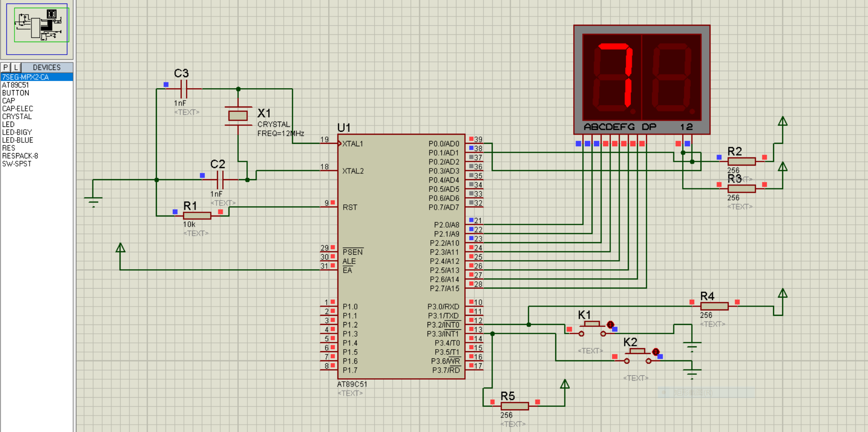The image size is (868, 432).
Task: Click the AT89C51 part name below U1
Action: (x=352, y=384)
